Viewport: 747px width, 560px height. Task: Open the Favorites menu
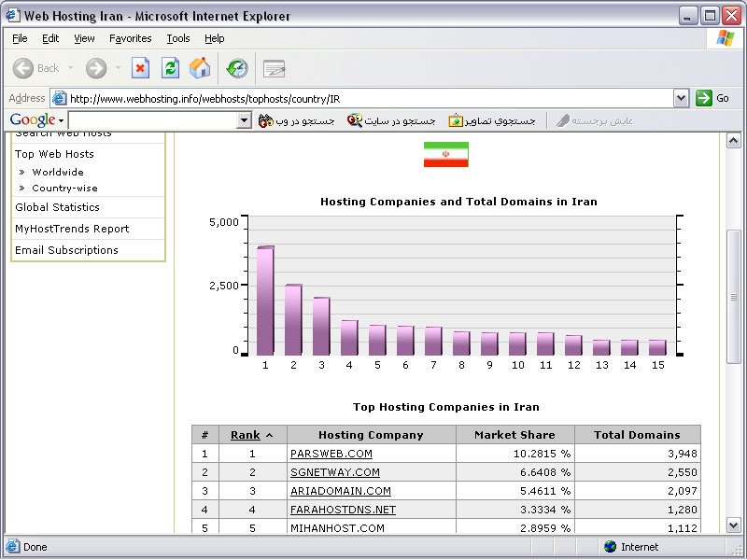point(130,38)
